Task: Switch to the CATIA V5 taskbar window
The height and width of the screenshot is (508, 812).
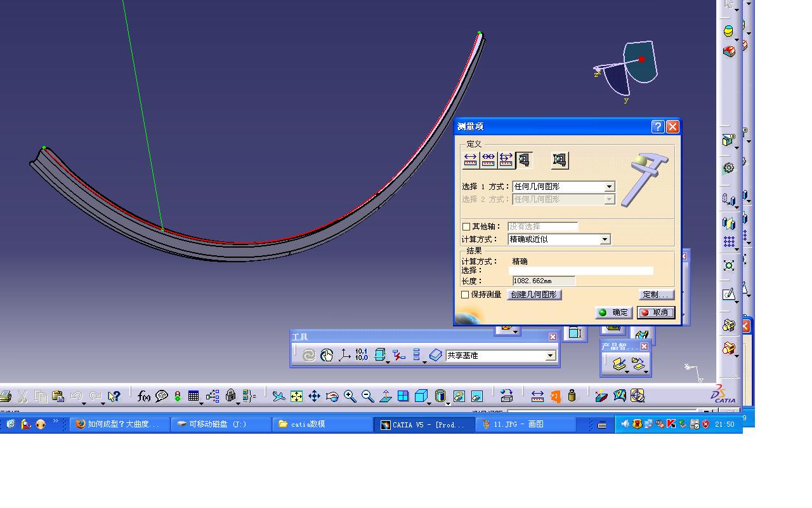Action: coord(423,425)
